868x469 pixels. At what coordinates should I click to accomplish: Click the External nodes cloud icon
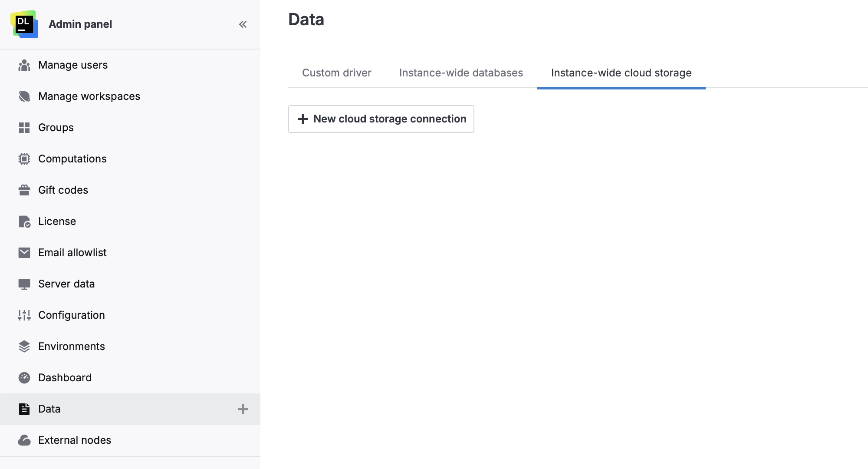coord(24,440)
